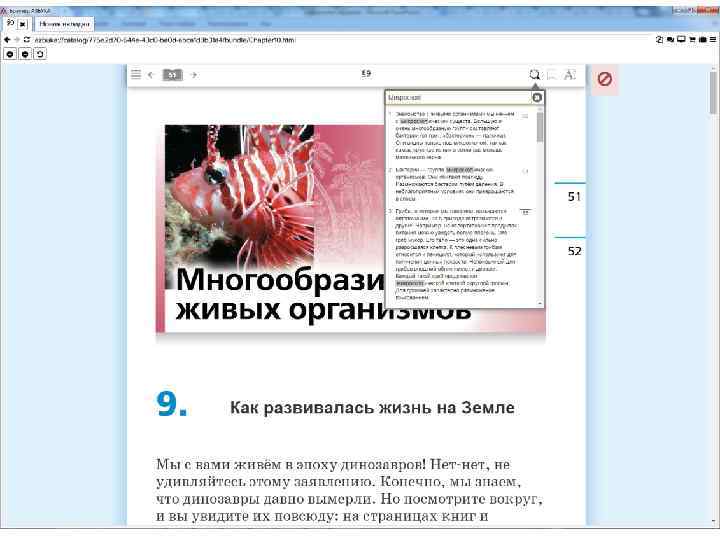Open the main hamburger menu top right

tap(713, 39)
